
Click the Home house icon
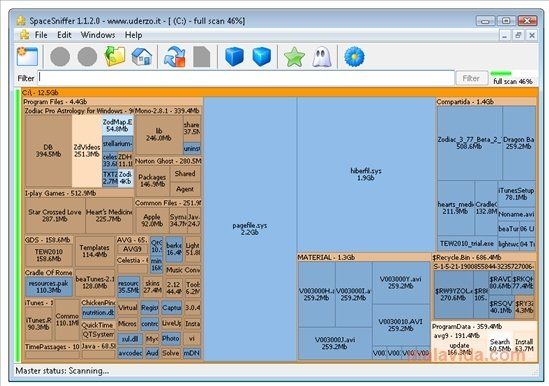pos(142,56)
